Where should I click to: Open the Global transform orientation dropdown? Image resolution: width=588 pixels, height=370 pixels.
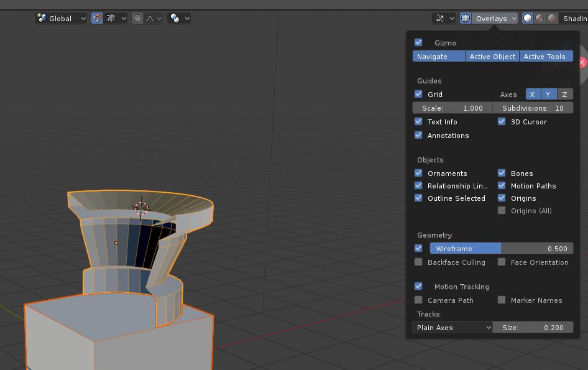click(x=62, y=18)
